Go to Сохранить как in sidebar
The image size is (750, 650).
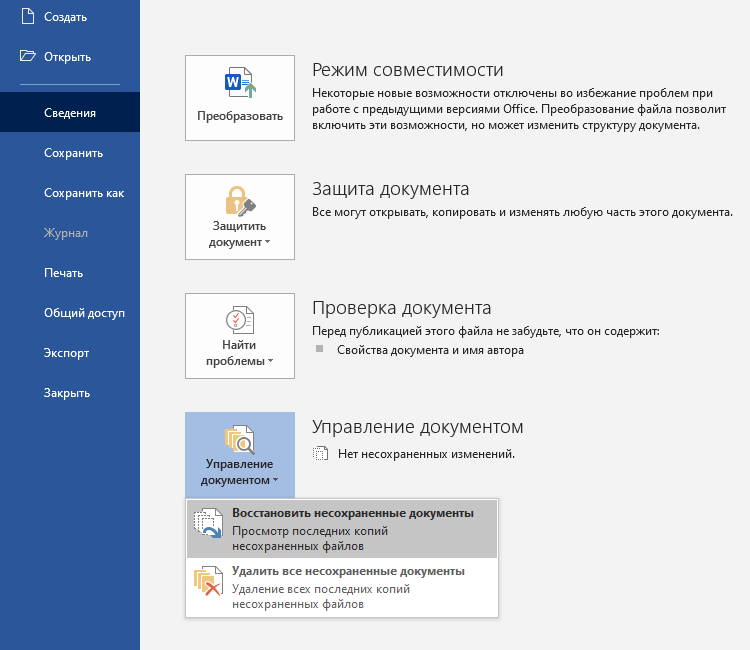click(84, 193)
